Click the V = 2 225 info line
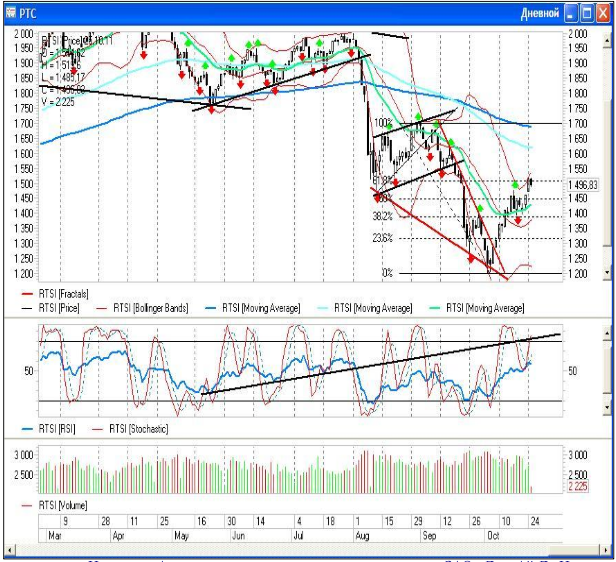The height and width of the screenshot is (562, 616). (58, 102)
